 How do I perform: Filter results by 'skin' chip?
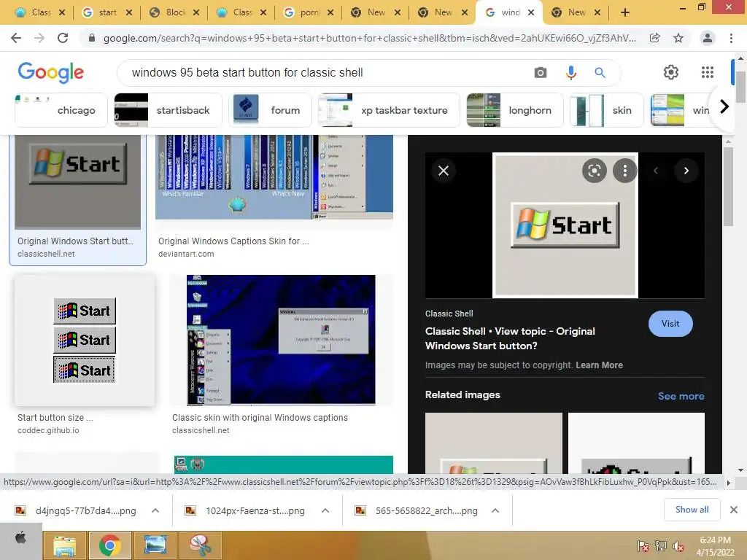tap(607, 110)
